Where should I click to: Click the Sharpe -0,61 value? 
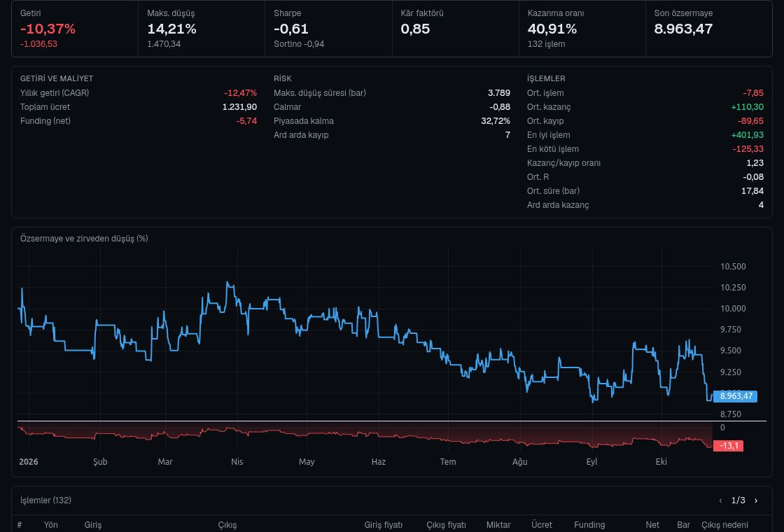[x=290, y=29]
